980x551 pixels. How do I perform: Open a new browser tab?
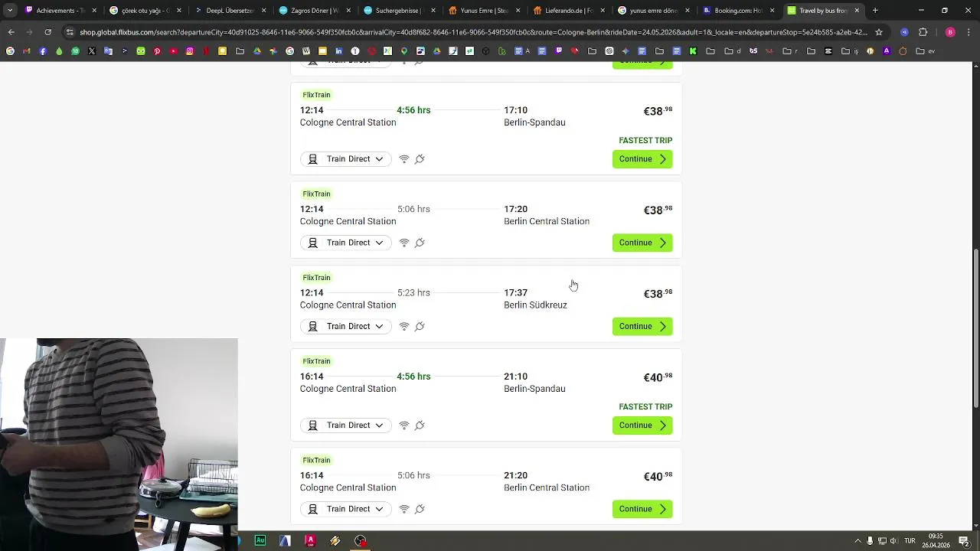(875, 11)
